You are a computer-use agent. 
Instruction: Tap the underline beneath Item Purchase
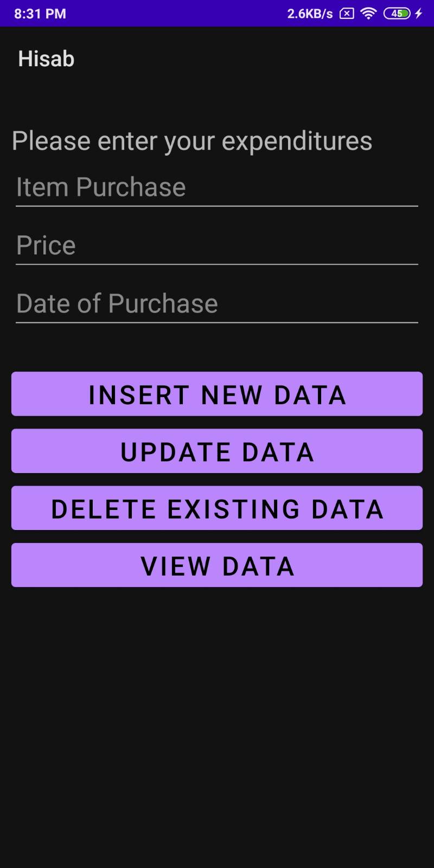click(x=217, y=206)
